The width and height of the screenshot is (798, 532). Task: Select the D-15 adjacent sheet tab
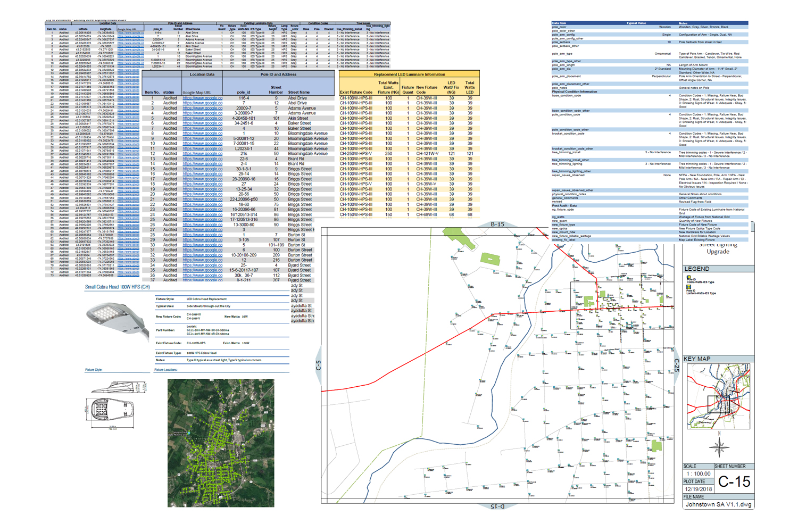click(x=497, y=506)
